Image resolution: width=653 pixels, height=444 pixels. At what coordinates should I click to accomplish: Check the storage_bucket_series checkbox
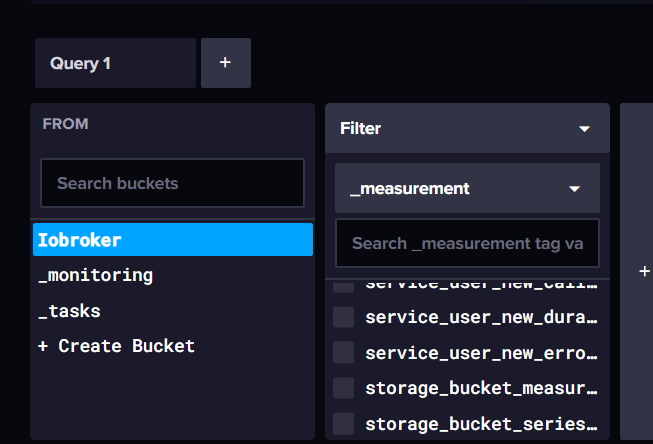(343, 423)
